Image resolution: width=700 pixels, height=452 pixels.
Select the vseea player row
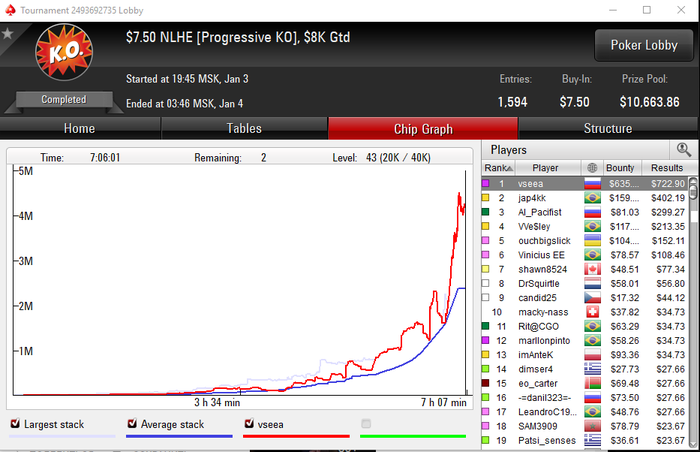tap(585, 184)
